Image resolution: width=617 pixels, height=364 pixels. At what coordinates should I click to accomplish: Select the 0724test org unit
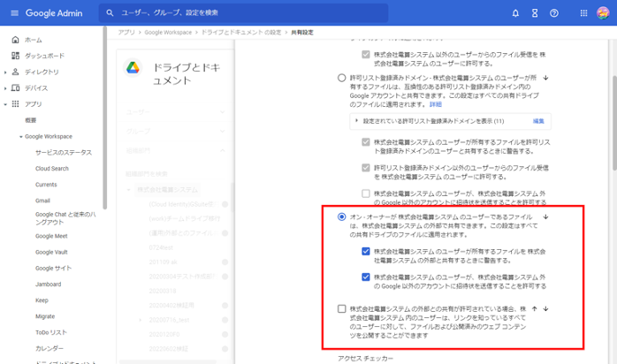tap(161, 247)
